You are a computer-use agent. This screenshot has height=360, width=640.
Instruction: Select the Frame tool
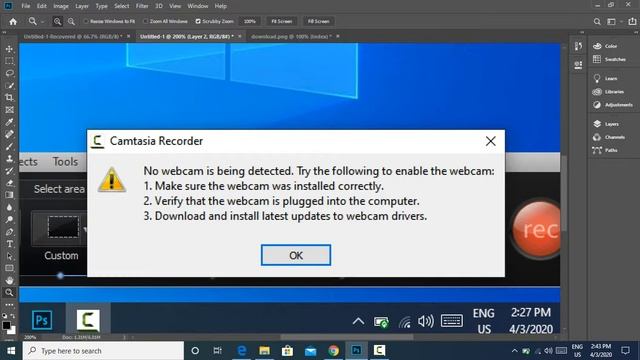[x=9, y=110]
